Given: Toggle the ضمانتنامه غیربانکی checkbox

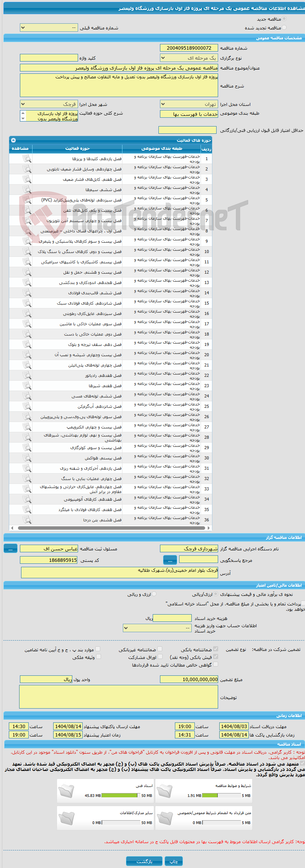Looking at the screenshot, I should 160,649.
